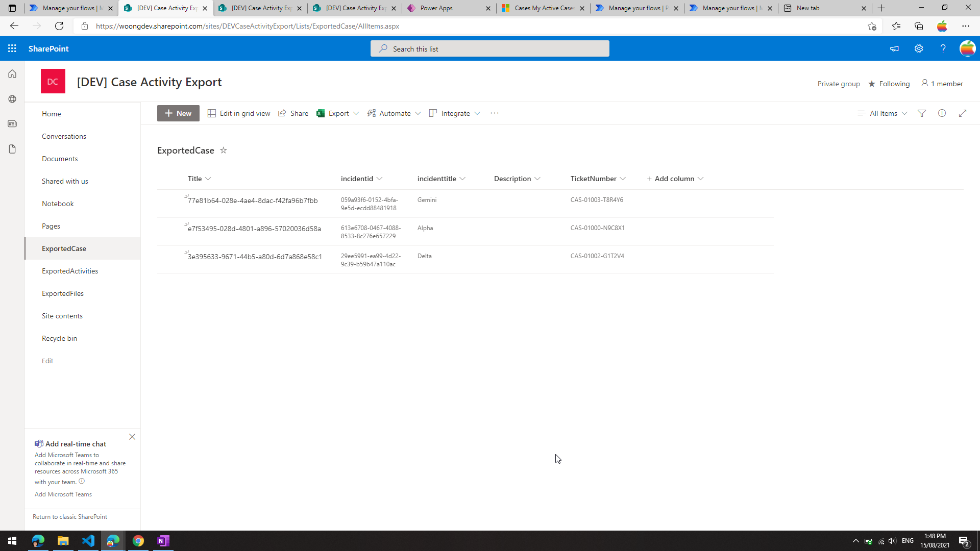Image resolution: width=980 pixels, height=551 pixels.
Task: Open the My news icon in the app bar
Action: 12,124
